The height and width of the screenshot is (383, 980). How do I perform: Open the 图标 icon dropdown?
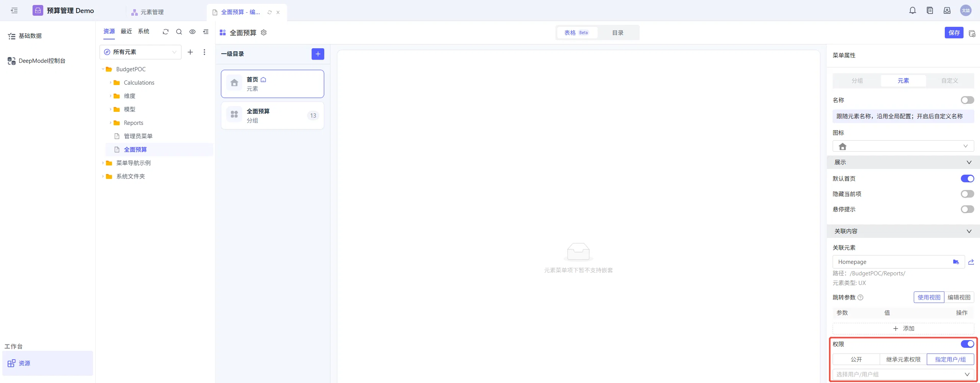click(x=903, y=146)
